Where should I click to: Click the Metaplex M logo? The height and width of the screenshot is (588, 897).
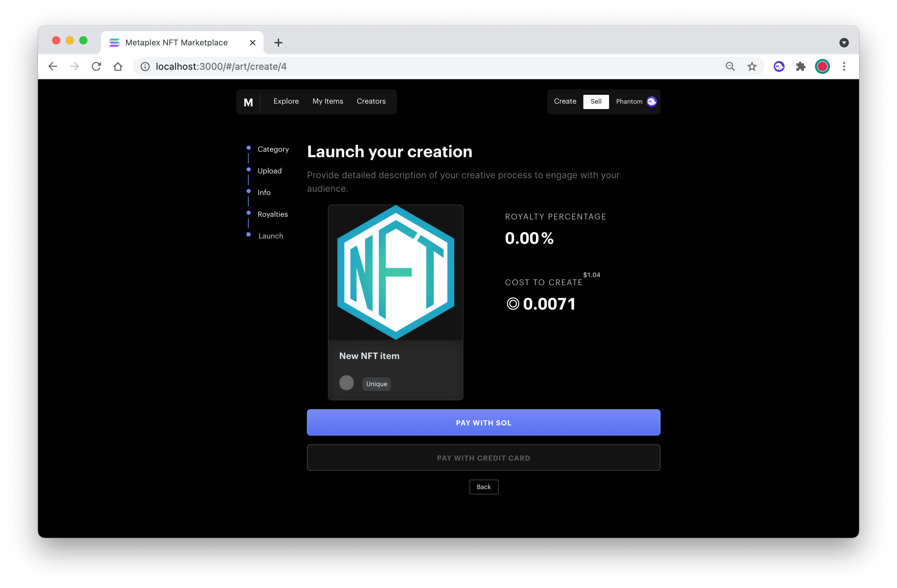[248, 102]
